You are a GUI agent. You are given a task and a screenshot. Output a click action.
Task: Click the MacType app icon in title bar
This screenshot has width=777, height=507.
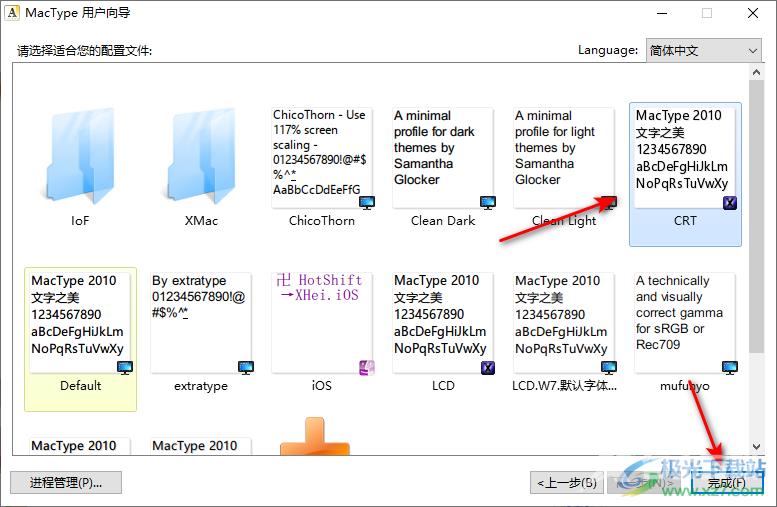coord(12,12)
